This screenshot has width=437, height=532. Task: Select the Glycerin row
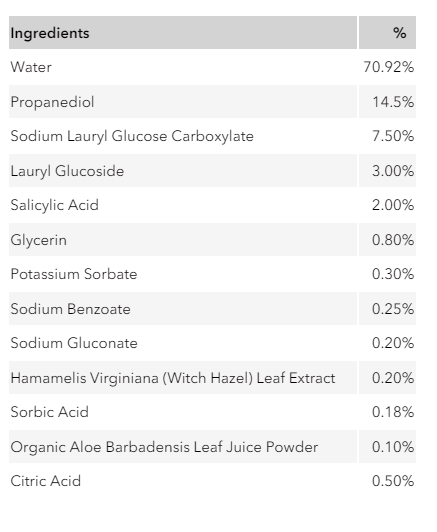[212, 240]
